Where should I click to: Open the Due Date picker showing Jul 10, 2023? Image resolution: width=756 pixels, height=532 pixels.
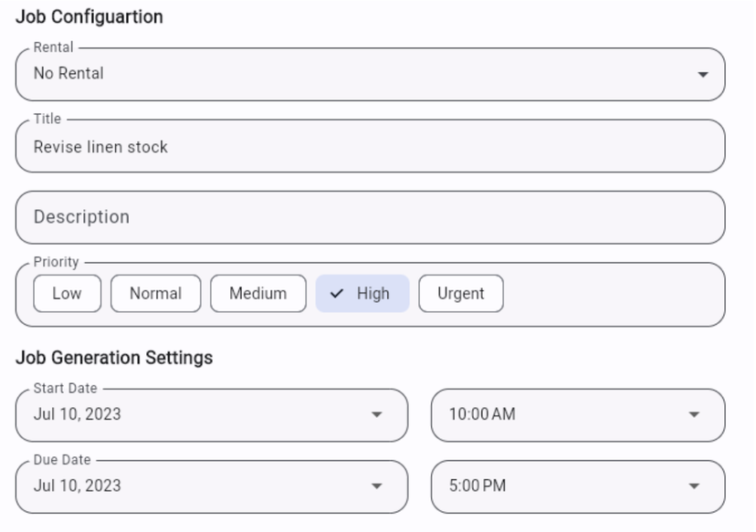click(201, 486)
